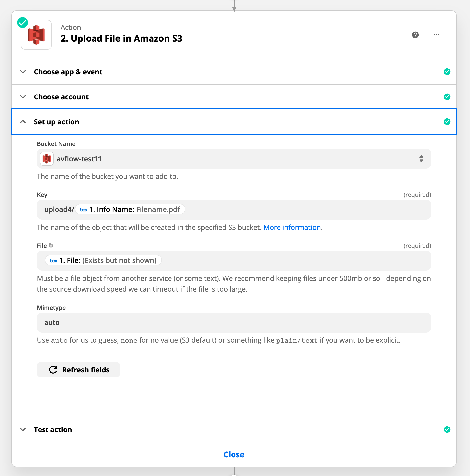Click green check next to Choose account

447,97
